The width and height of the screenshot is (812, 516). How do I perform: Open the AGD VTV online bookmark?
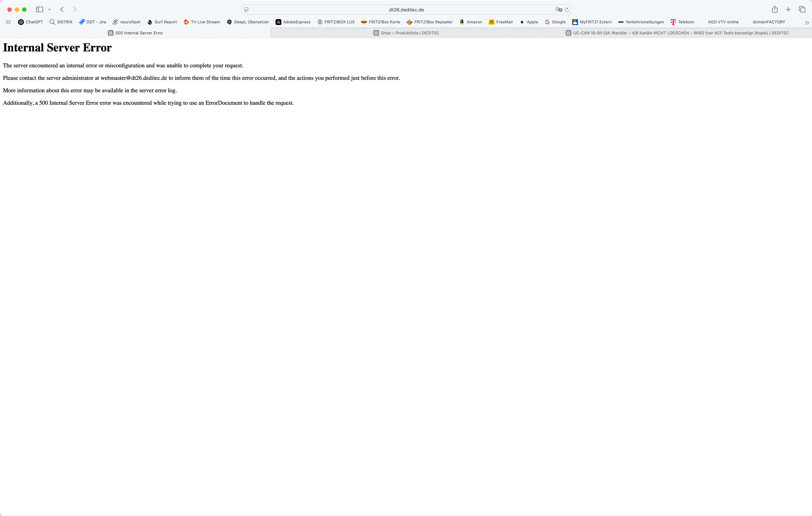pyautogui.click(x=723, y=22)
